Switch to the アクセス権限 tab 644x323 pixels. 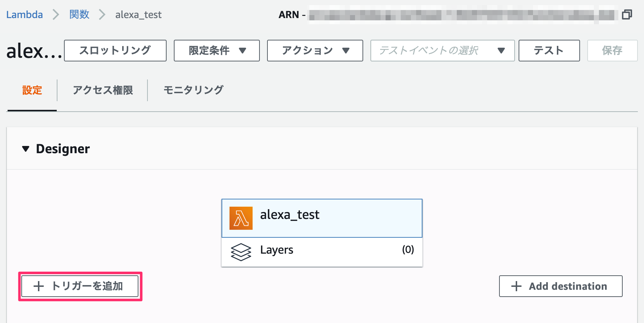pyautogui.click(x=103, y=90)
